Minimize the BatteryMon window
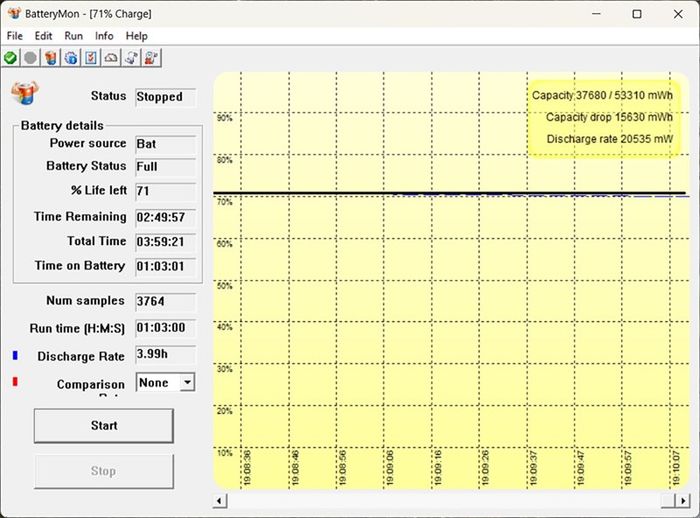Screen dimensions: 700x518 [596, 14]
